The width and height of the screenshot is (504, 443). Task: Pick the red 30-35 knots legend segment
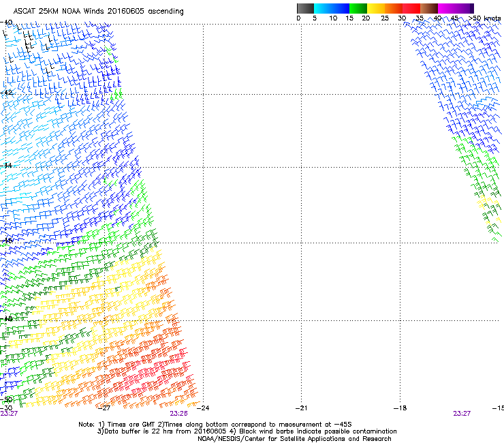click(411, 8)
